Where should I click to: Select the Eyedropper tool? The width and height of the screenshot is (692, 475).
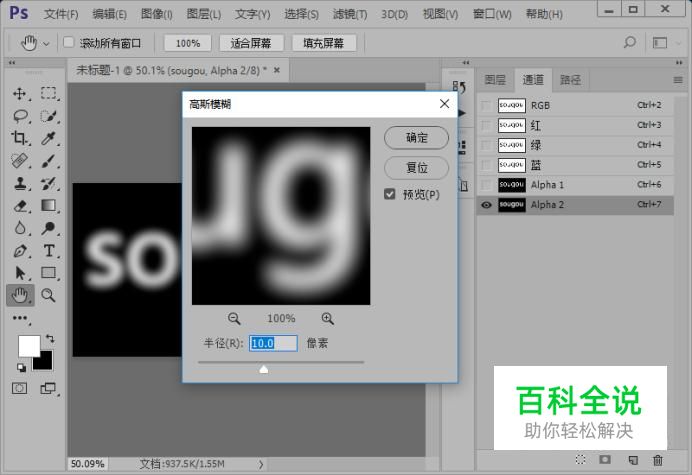(x=49, y=138)
